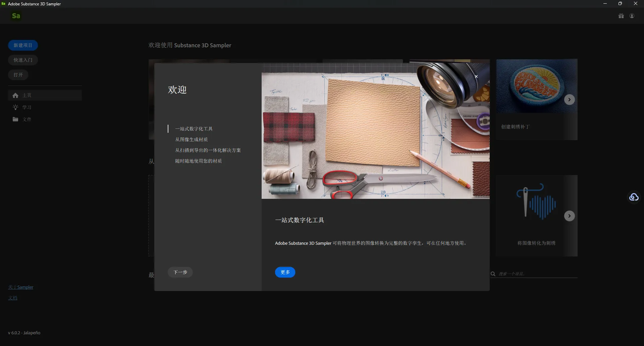Minimize the Sampler window
The image size is (644, 346).
tap(605, 4)
